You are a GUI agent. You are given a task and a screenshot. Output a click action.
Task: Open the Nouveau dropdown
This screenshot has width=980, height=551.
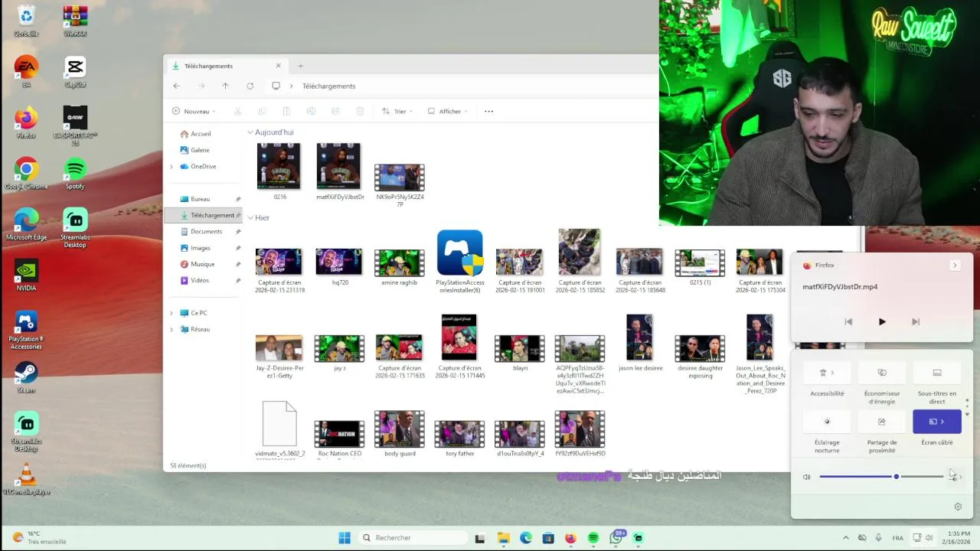click(194, 111)
